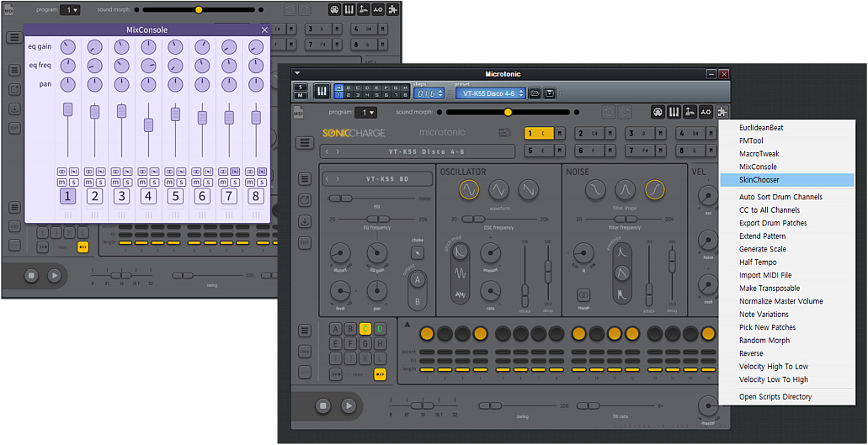
Task: Click the save preset icon in host toolbar
Action: 549,93
